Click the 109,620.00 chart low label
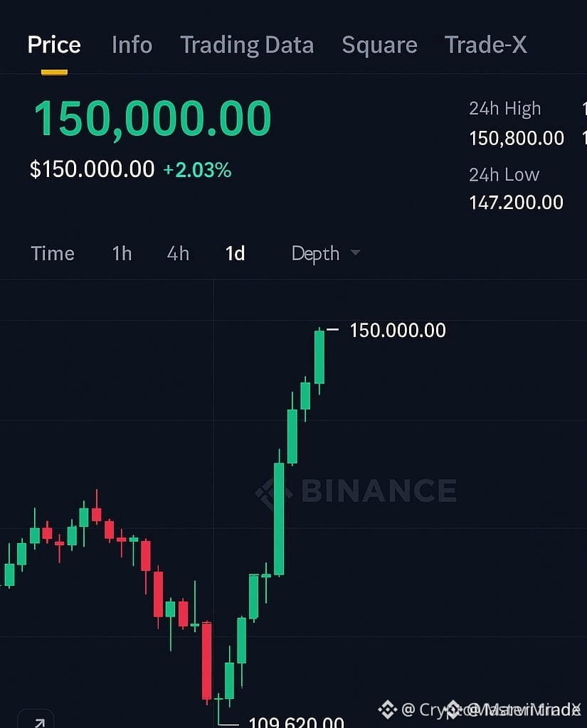Screen dimensions: 587x728 click(297, 722)
